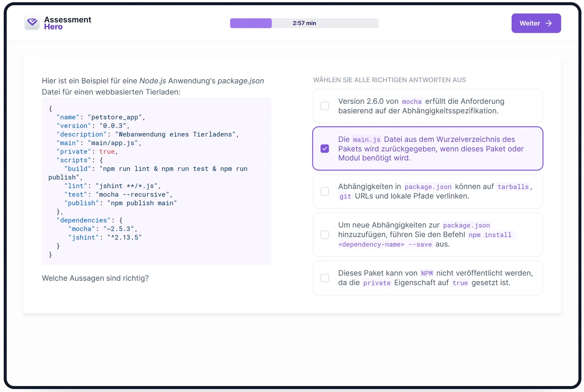584x392 pixels.
Task: Select answer text 'Abhängigkeiten in package.json können'
Action: (416, 187)
